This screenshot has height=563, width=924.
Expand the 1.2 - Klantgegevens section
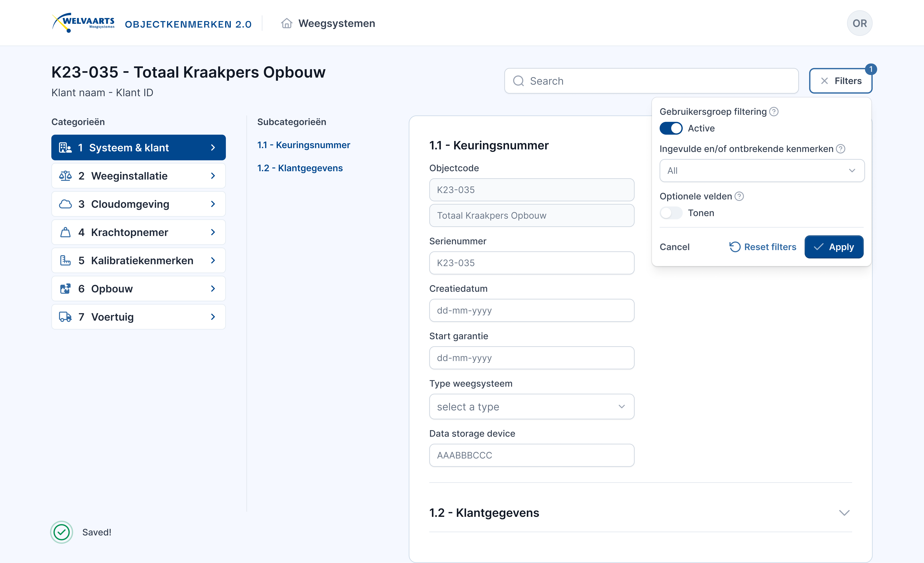click(x=844, y=513)
